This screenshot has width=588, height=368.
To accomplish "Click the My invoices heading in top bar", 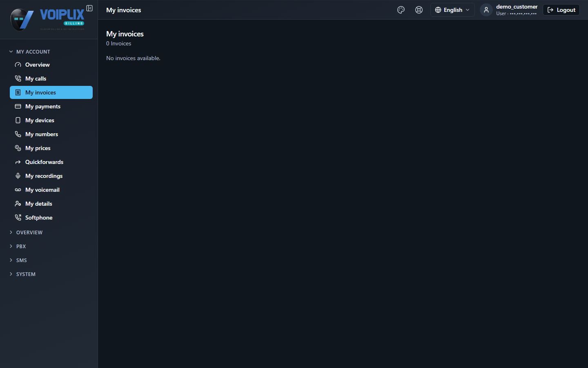I will [124, 10].
